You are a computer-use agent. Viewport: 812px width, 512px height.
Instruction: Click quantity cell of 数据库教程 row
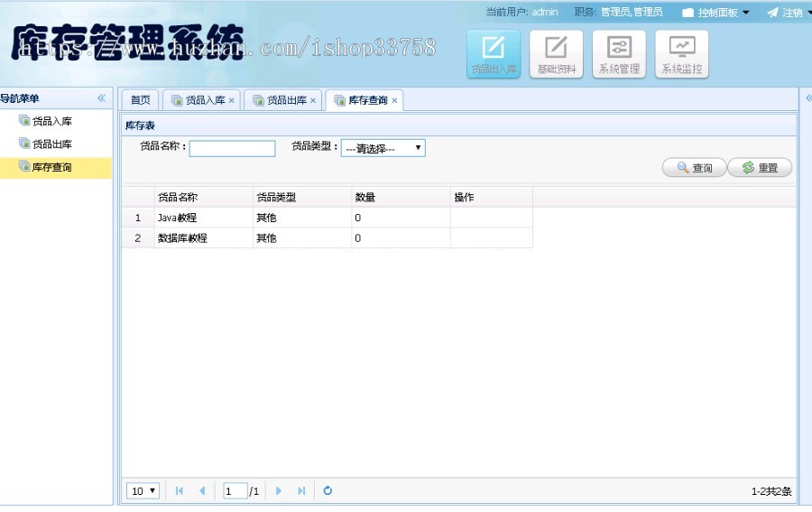[401, 237]
